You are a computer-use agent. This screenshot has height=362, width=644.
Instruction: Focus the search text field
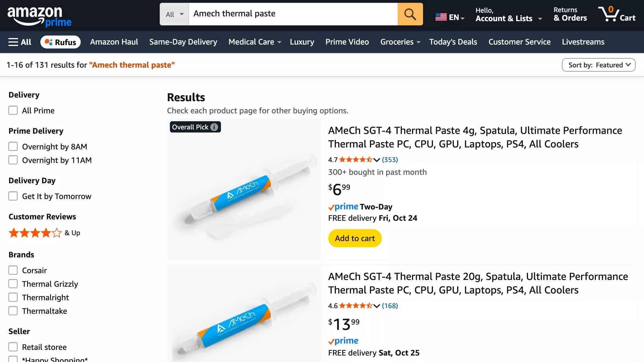(293, 14)
